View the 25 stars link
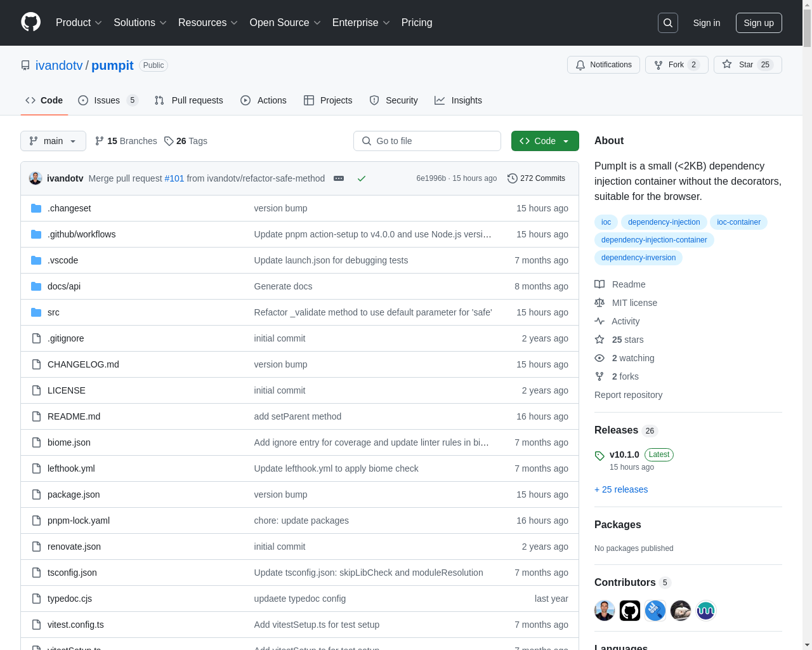Screen dimensions: 812x650 coord(619,340)
